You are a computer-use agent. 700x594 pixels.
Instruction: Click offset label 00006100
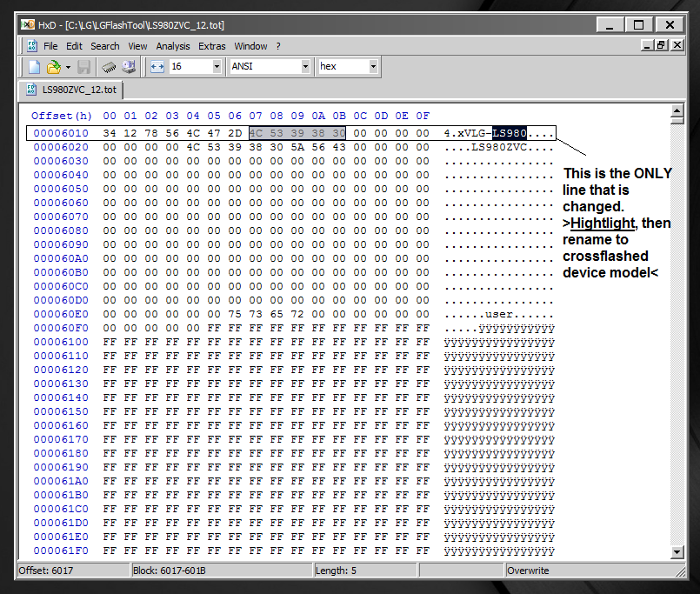[x=61, y=342]
